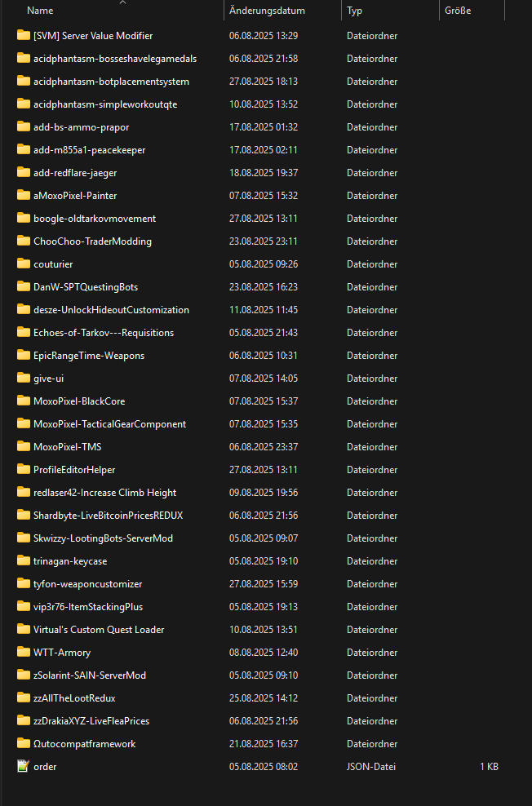Screen dimensions: 532x806
Task: Click the JSON-Datei type cell
Action: (371, 766)
